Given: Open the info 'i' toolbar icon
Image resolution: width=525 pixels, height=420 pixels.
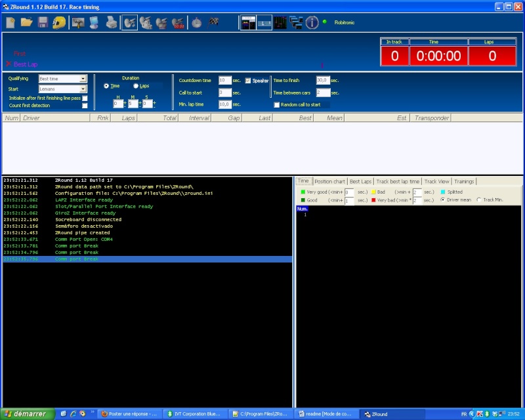Looking at the screenshot, I should pyautogui.click(x=312, y=23).
